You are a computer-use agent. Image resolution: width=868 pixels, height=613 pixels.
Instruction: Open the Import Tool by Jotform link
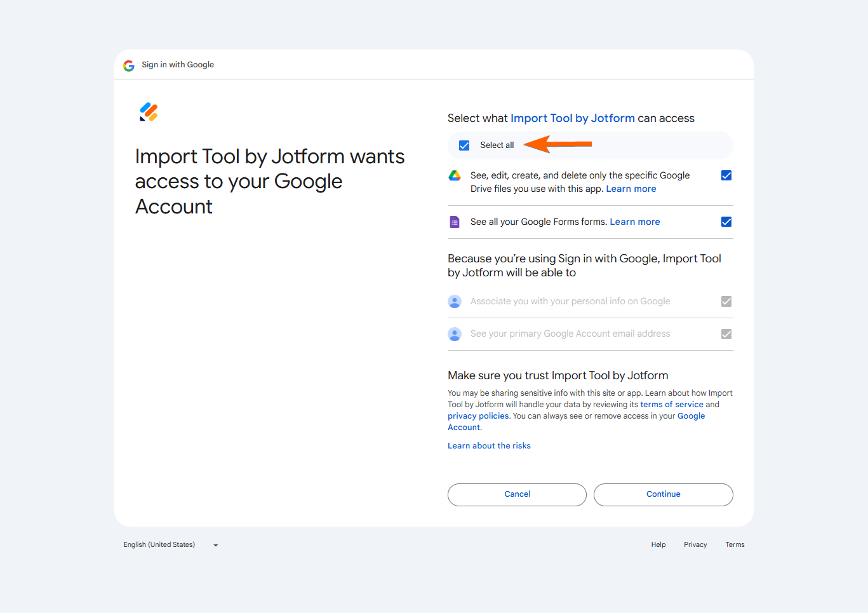572,118
